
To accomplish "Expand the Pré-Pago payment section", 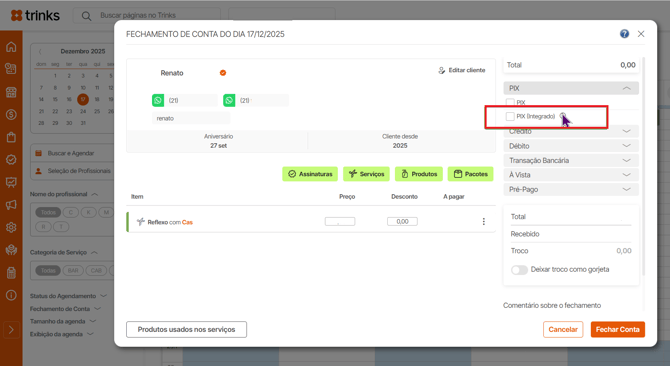I will (x=571, y=189).
